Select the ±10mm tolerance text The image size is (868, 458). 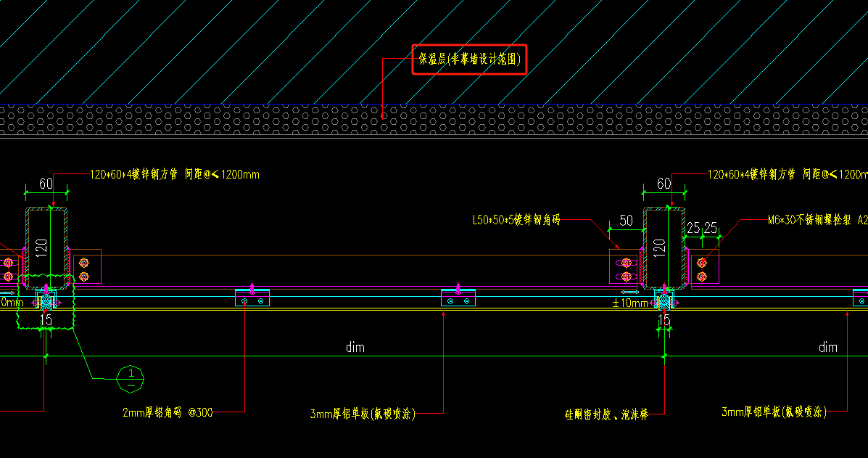[x=629, y=303]
